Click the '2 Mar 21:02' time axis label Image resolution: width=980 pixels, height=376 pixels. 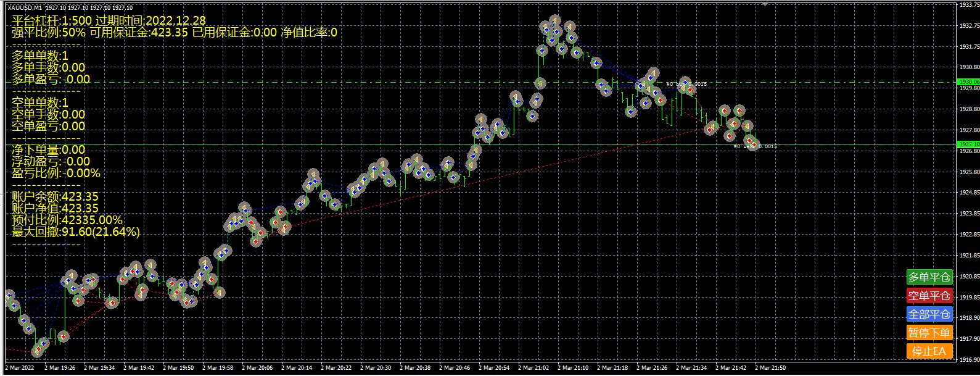[x=533, y=367]
